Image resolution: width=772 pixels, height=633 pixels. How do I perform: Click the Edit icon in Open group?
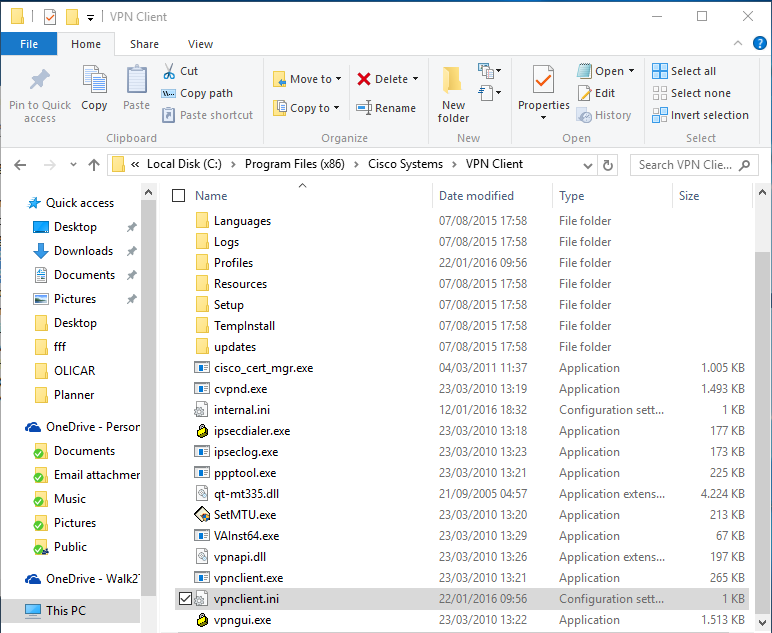point(584,93)
